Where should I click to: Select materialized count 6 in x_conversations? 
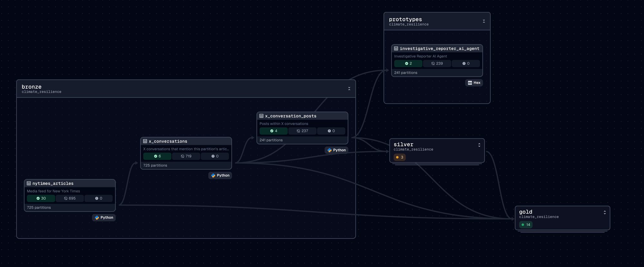[x=157, y=156]
